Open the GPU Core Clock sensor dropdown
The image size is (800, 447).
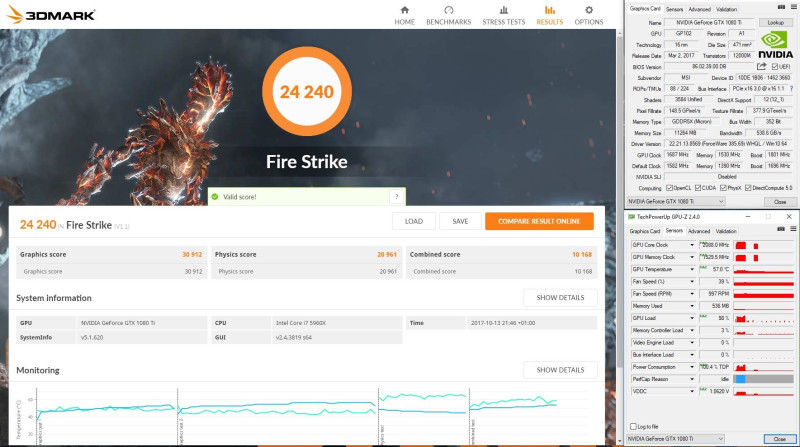692,245
